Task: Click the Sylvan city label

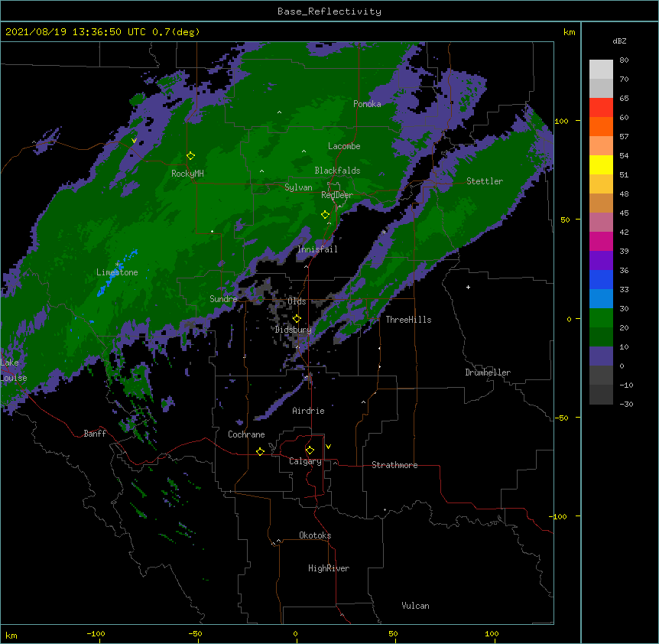Action: tap(298, 187)
